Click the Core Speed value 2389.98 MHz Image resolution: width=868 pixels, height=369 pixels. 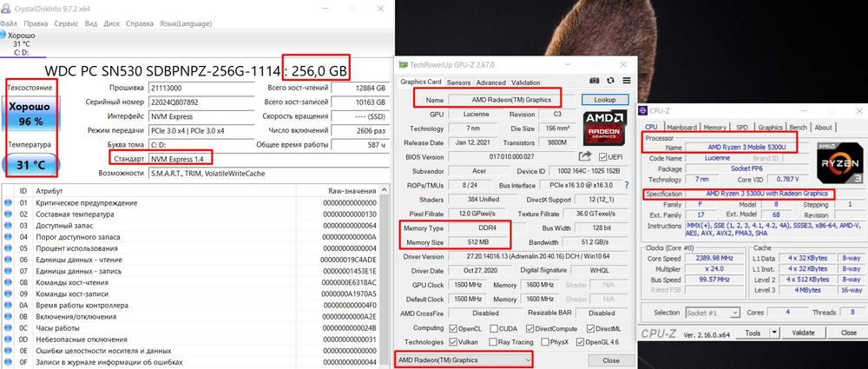pos(715,258)
